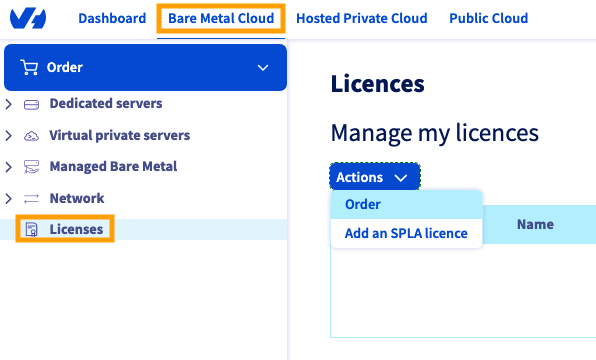Open Network in the sidebar
Viewport: 596px width, 360px height.
pos(77,198)
